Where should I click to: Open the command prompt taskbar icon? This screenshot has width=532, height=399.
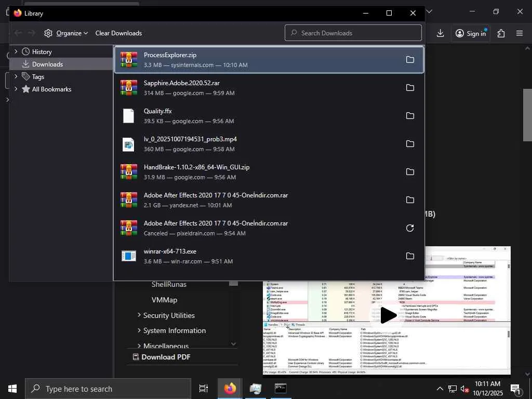(x=281, y=389)
